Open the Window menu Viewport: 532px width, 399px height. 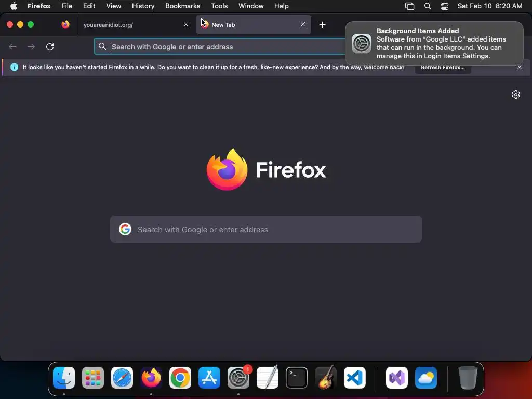tap(251, 6)
